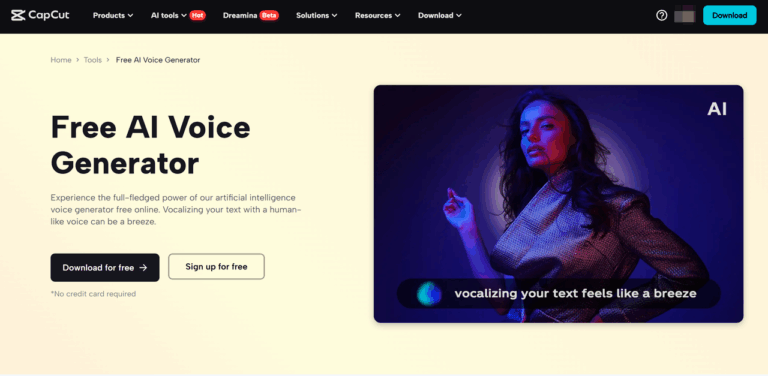Expand the Resources dropdown
The width and height of the screenshot is (768, 376).
[x=378, y=15]
